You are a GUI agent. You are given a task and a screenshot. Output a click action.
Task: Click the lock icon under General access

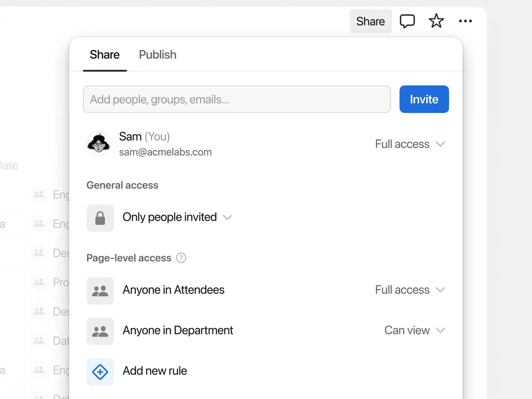click(x=100, y=218)
